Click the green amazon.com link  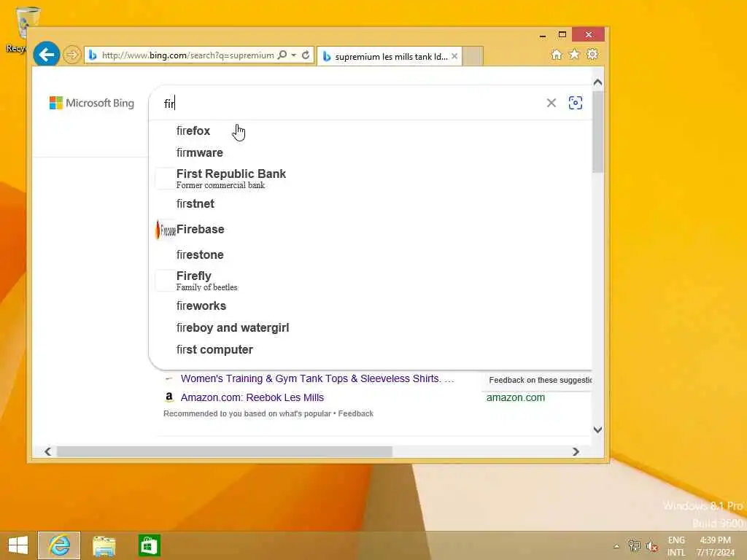pyautogui.click(x=516, y=397)
